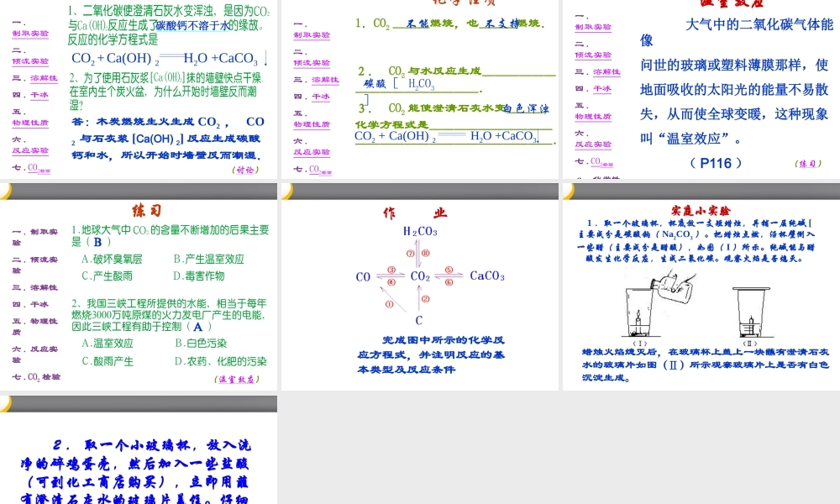Click the 'H2CO3' answer in brackets after 碳酸
This screenshot has height=504, width=840.
(x=421, y=83)
